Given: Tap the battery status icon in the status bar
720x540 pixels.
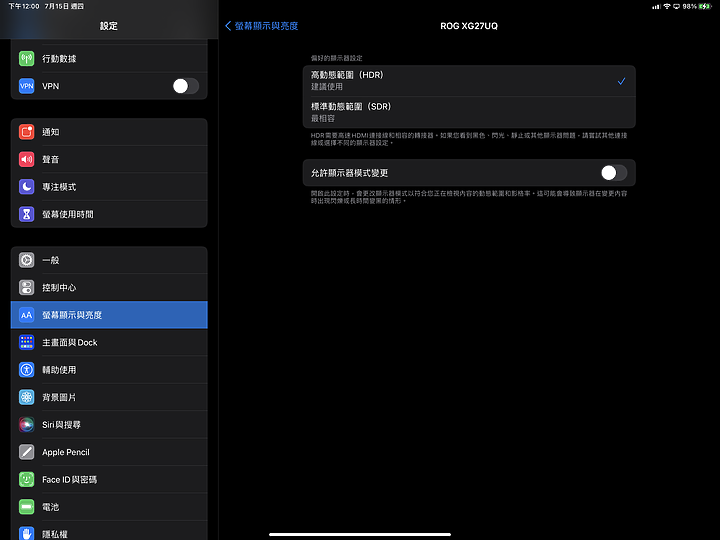Looking at the screenshot, I should click(x=705, y=6).
